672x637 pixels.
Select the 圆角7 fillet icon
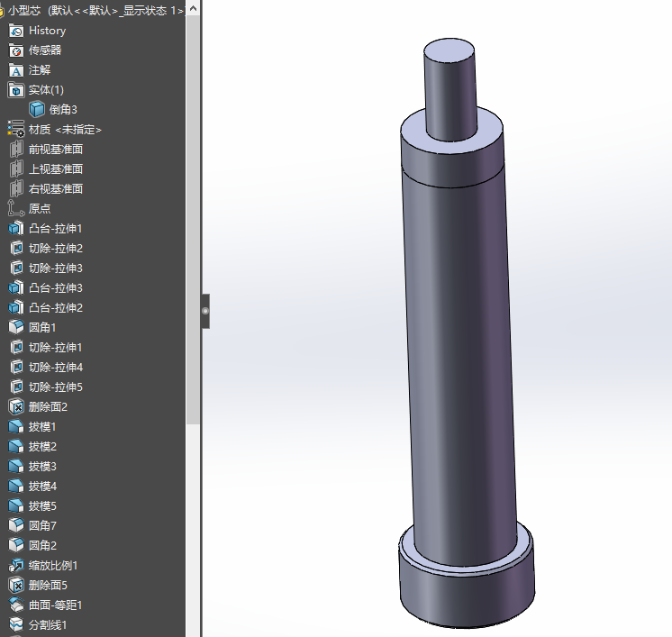coord(16,525)
